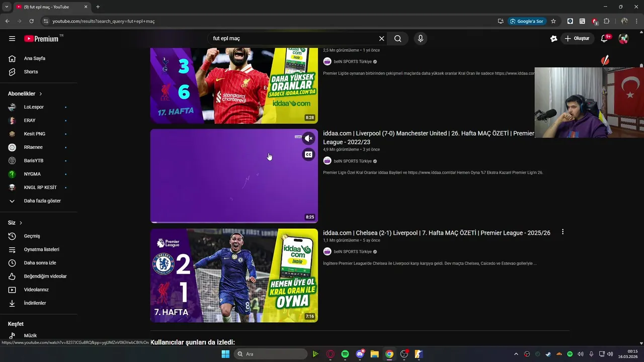Open the YouTube hamburger guide menu
This screenshot has width=644, height=362.
(x=12, y=39)
